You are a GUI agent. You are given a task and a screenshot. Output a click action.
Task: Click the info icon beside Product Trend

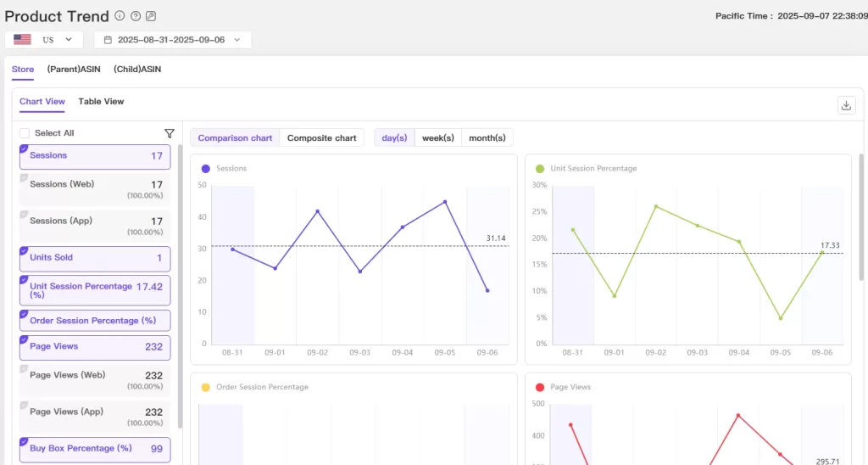(x=120, y=16)
